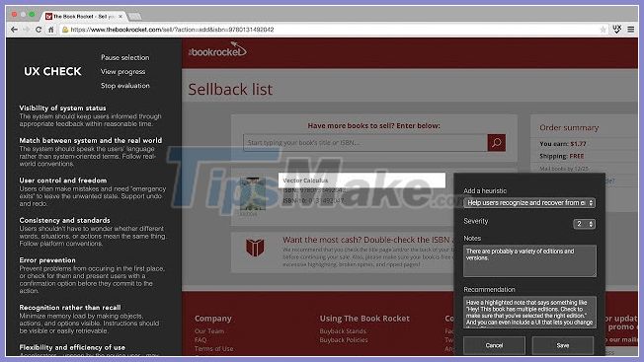Cancel the heuristic annotation

click(x=494, y=345)
